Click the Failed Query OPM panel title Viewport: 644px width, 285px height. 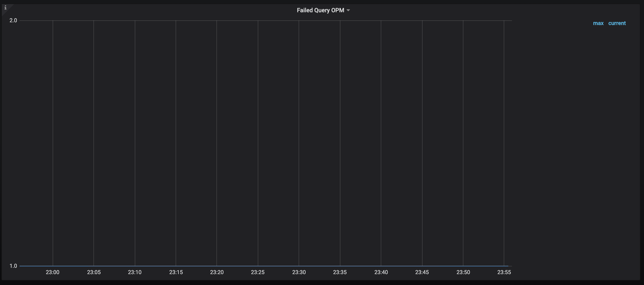320,10
